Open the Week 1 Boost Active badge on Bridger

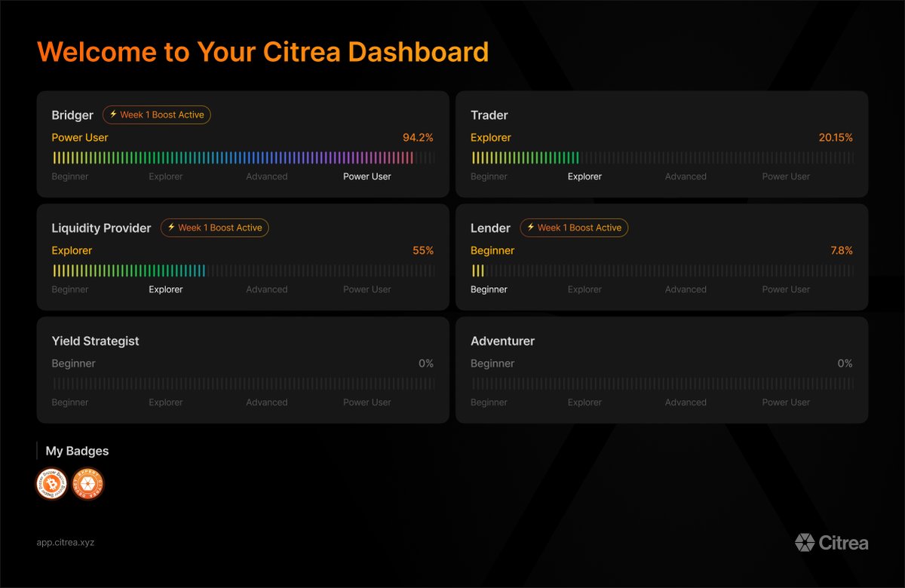click(x=157, y=115)
